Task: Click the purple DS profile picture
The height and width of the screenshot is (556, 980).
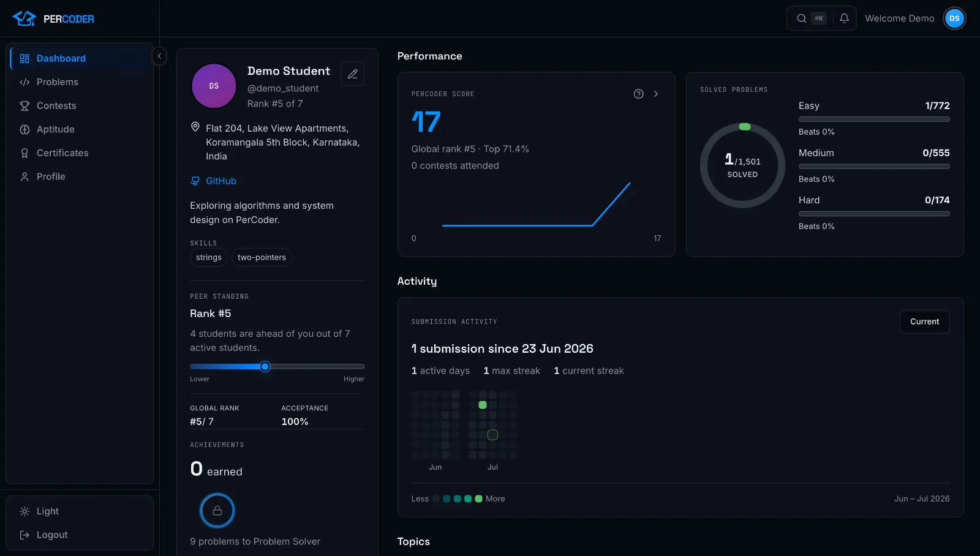Action: coord(214,86)
